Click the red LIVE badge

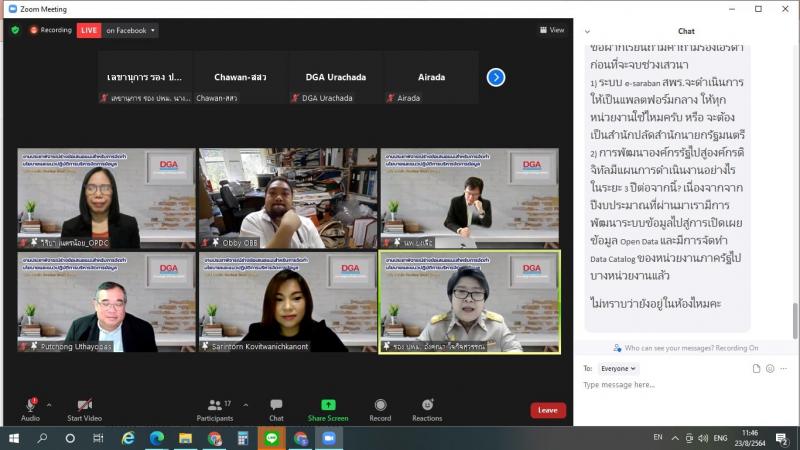click(89, 30)
